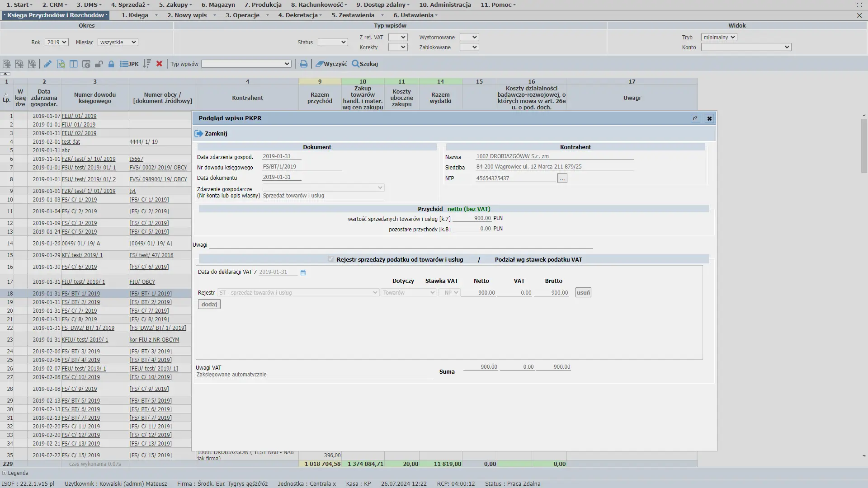Toggle Rejestr sprzedaży podatku checkbox
This screenshot has width=868, height=488.
click(x=330, y=259)
